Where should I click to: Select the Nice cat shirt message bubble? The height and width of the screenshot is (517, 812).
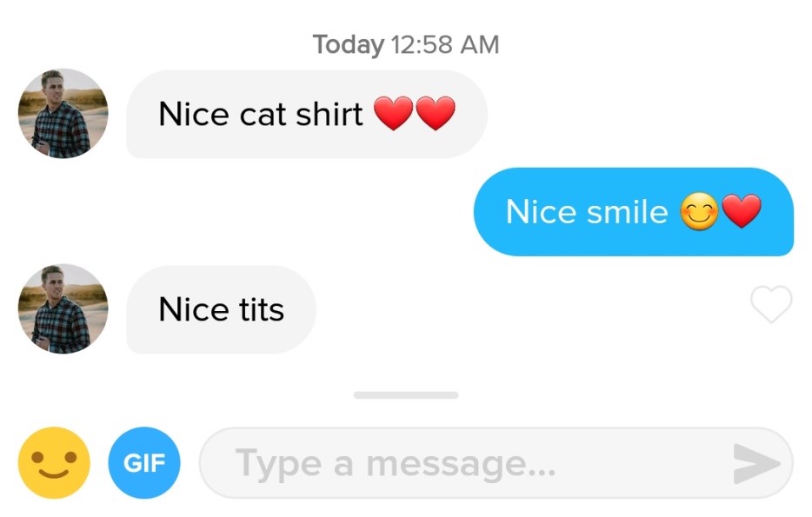pos(307,114)
